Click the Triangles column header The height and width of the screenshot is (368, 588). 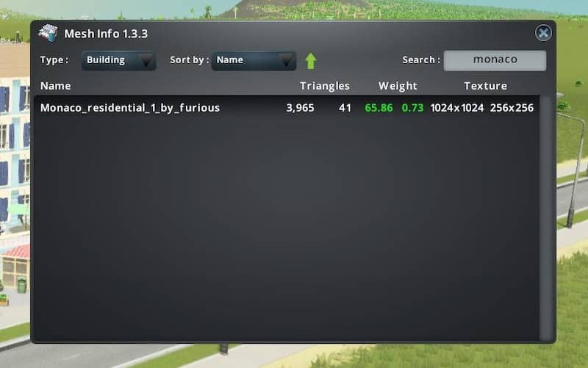325,86
